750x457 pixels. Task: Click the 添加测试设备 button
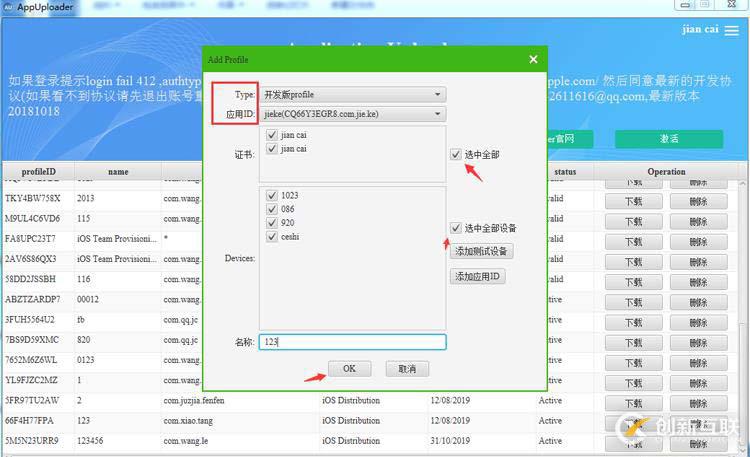tap(481, 251)
